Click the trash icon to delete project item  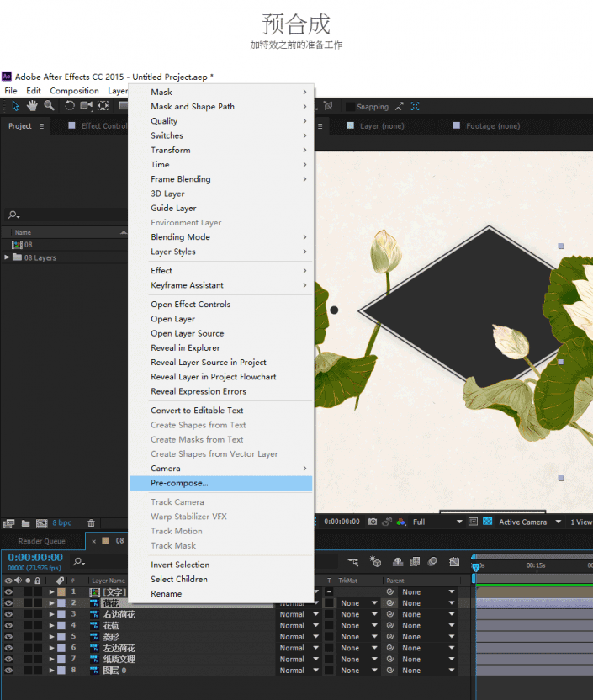pos(91,522)
